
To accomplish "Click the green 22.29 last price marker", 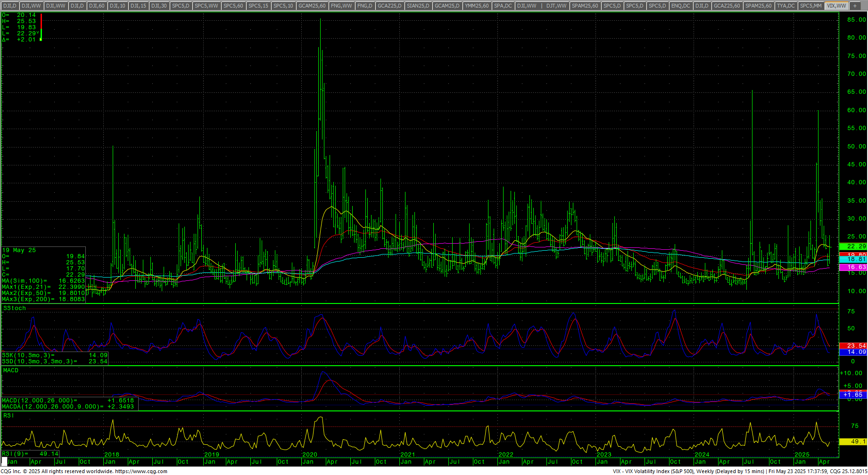I will tap(853, 246).
